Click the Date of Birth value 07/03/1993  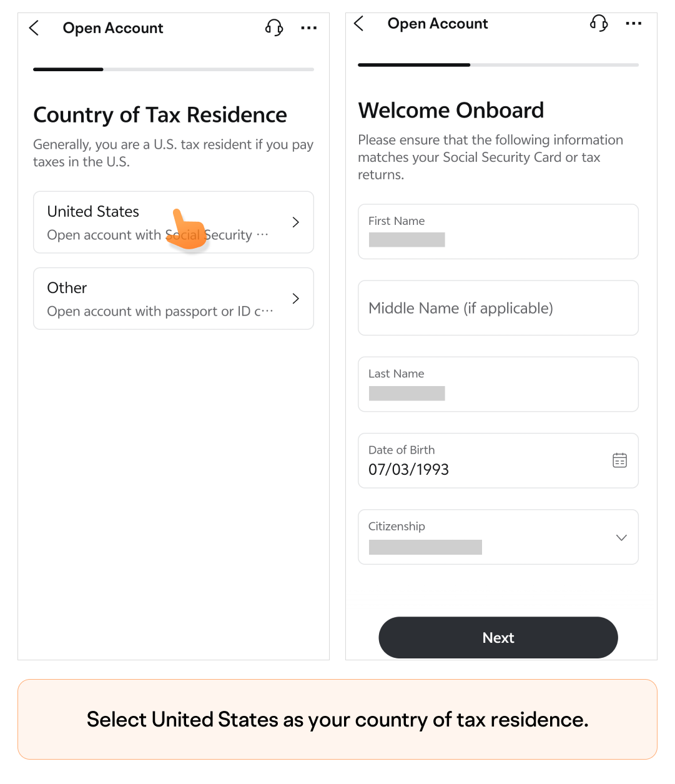[x=409, y=470]
